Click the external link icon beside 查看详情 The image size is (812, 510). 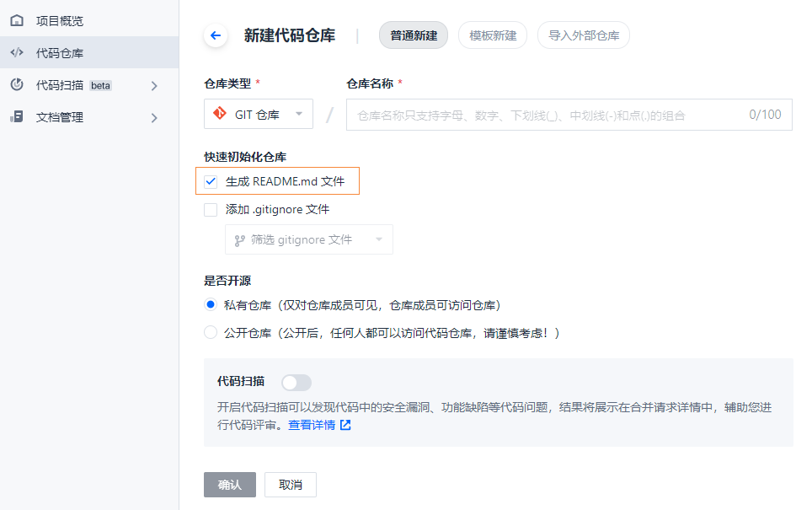tap(345, 425)
